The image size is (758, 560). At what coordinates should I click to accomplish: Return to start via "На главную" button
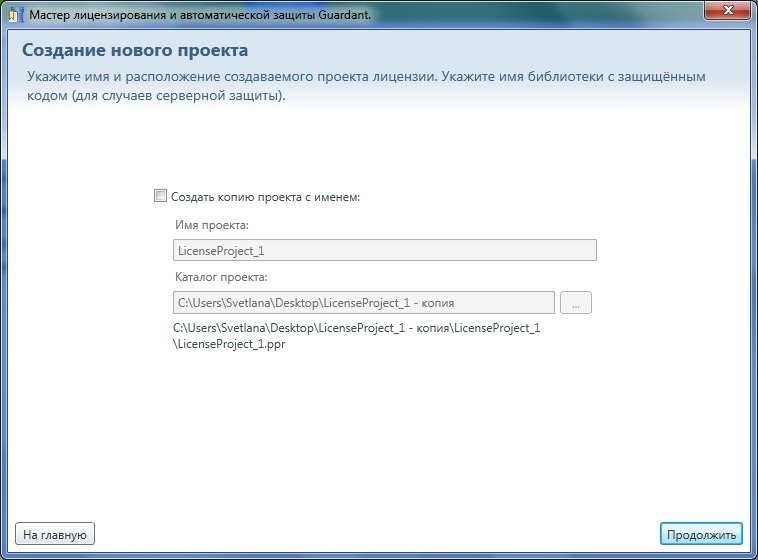pos(55,534)
